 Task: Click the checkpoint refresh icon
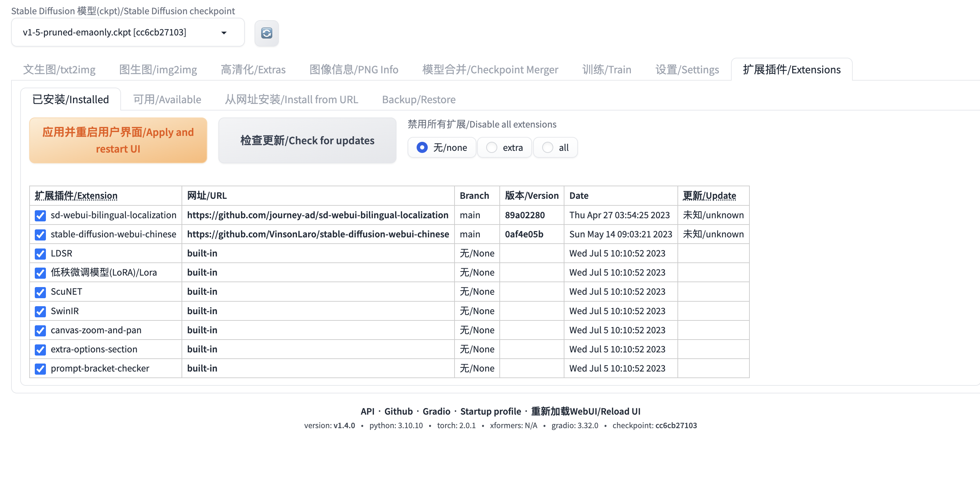pyautogui.click(x=266, y=33)
